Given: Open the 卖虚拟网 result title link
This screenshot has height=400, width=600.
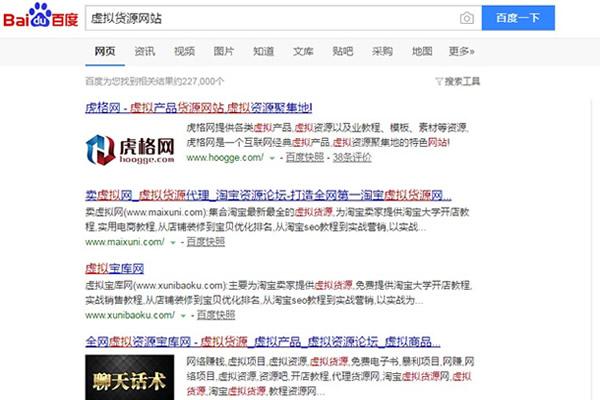Looking at the screenshot, I should 268,195.
